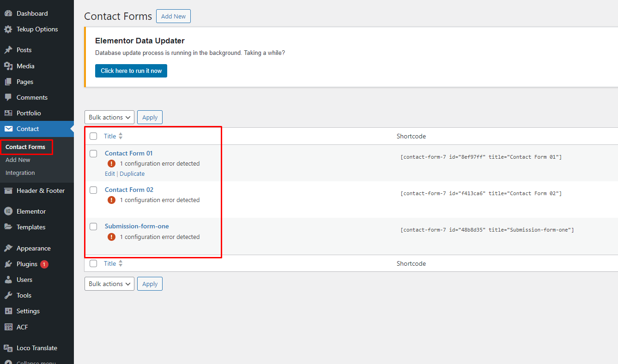Image resolution: width=618 pixels, height=364 pixels.
Task: Open Dashboard menu item
Action: tap(37, 13)
